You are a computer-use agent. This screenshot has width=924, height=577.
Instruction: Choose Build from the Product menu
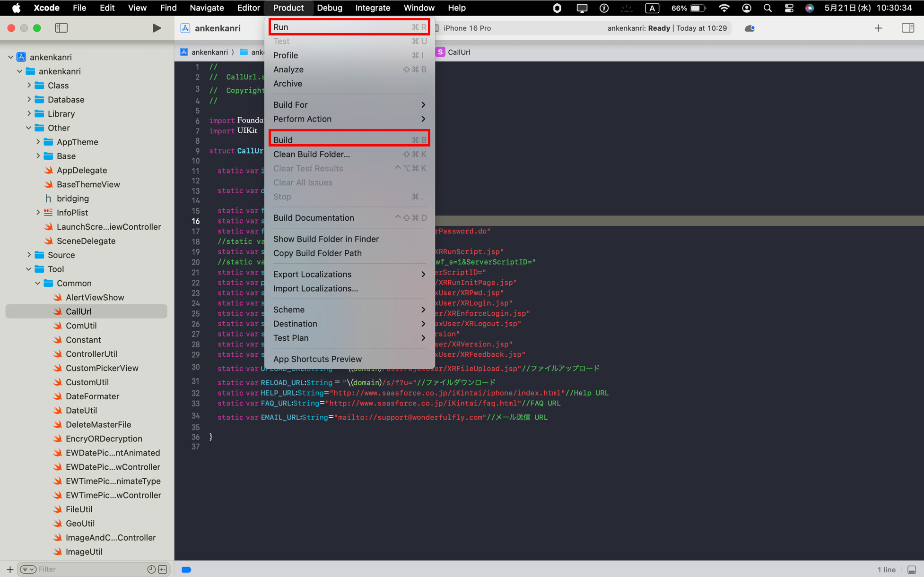(349, 140)
